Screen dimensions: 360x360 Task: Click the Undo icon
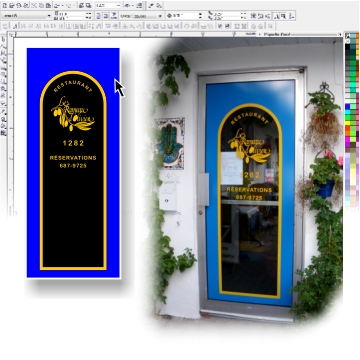pos(57,6)
